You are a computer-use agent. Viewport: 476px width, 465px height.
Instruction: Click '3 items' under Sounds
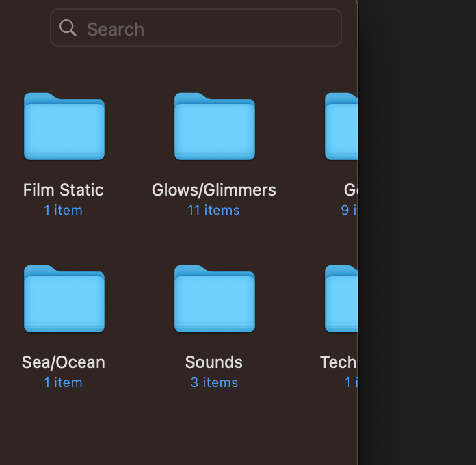214,382
